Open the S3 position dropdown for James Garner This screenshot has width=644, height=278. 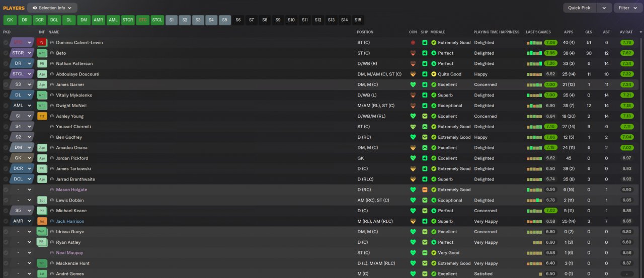point(22,85)
